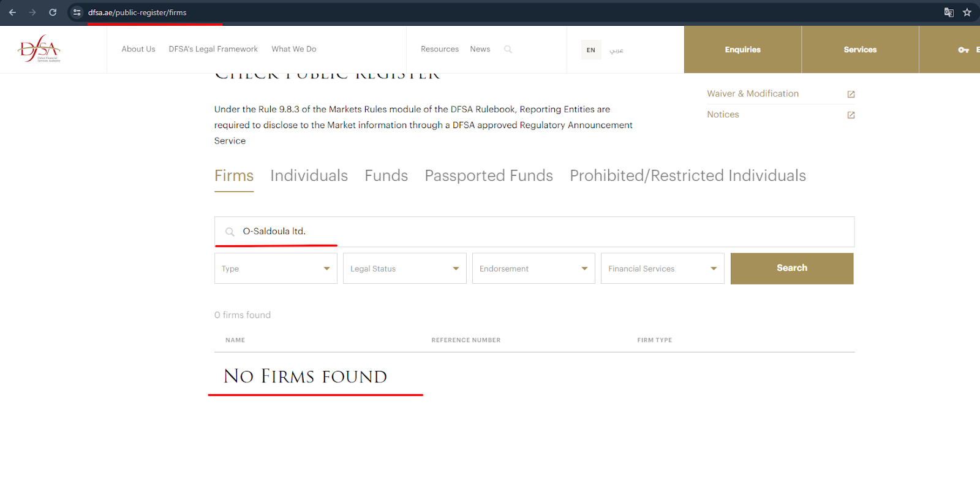Switch language to EN
The width and height of the screenshot is (980, 499).
591,50
